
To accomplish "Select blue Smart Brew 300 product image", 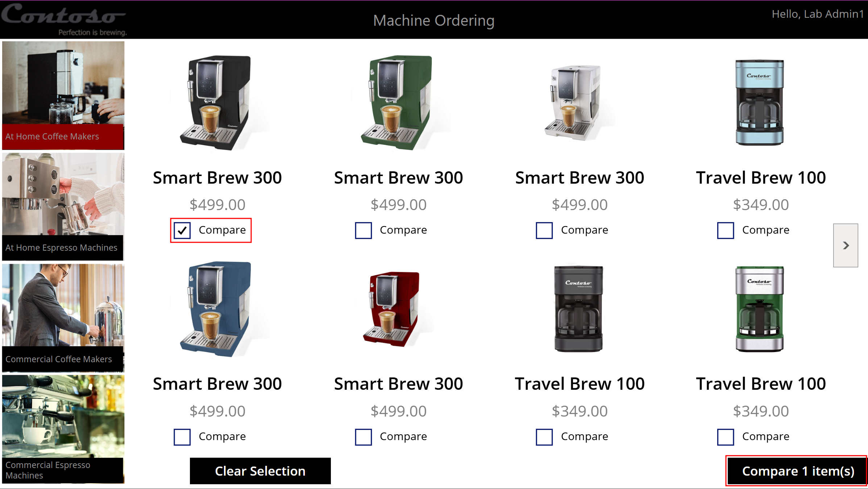I will [217, 309].
